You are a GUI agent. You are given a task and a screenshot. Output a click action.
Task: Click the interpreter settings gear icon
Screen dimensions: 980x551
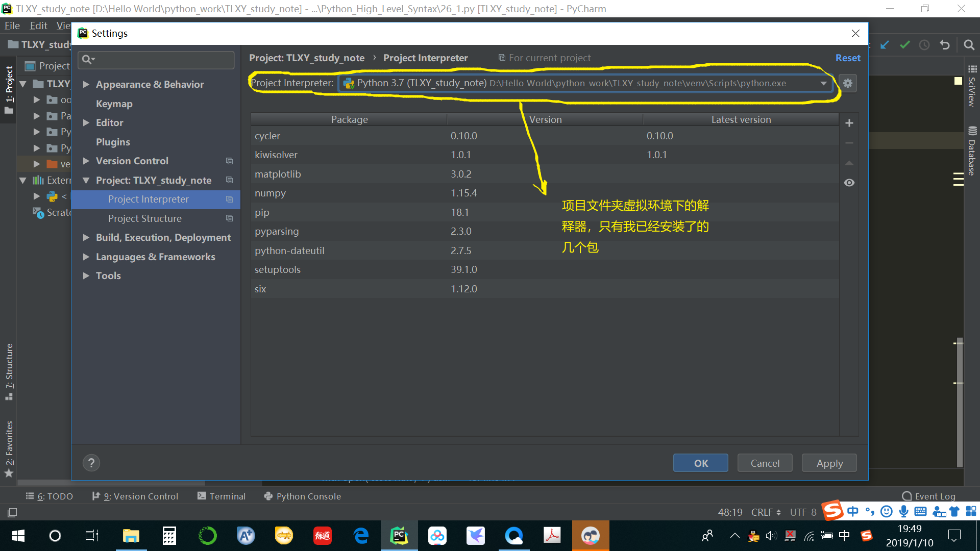pos(848,83)
